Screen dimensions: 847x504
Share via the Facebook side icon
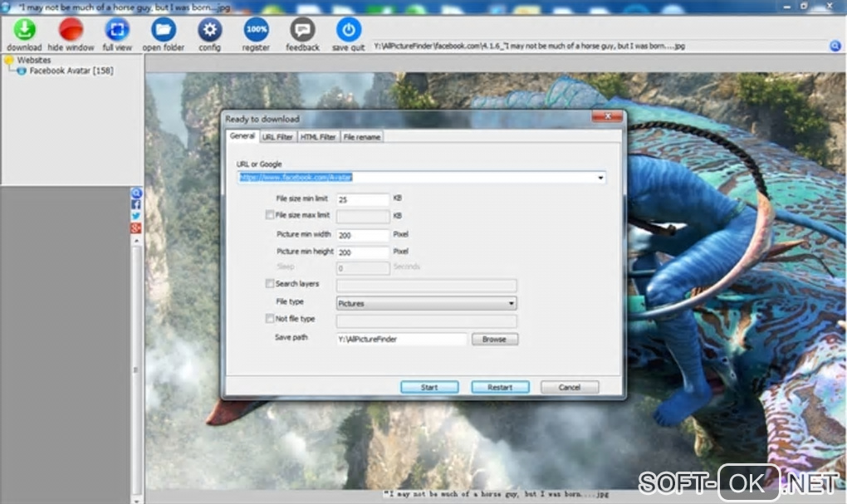136,205
